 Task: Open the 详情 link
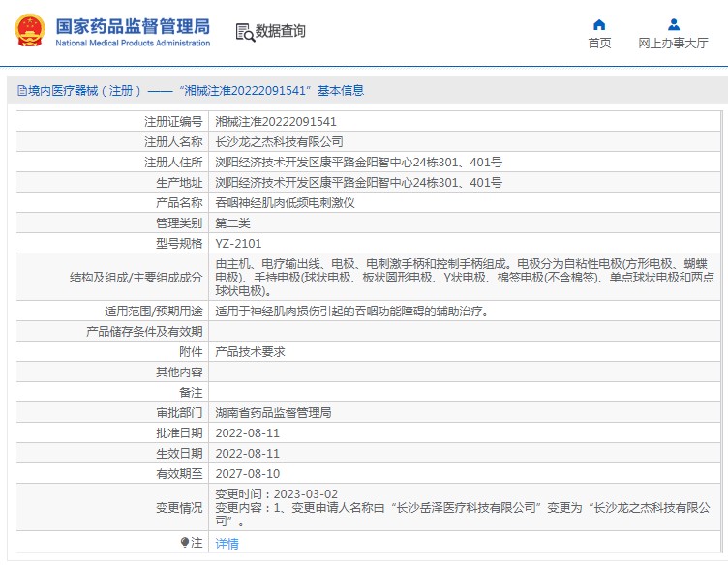coord(227,544)
